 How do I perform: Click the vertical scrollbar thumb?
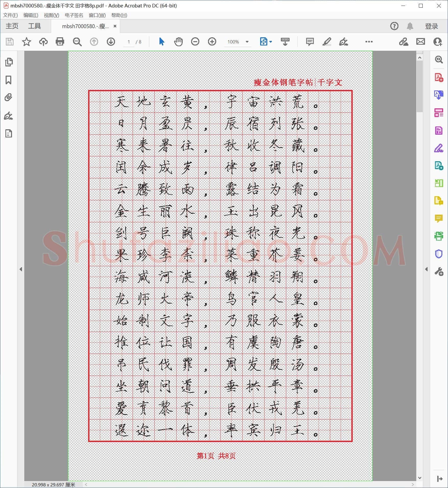[420, 86]
